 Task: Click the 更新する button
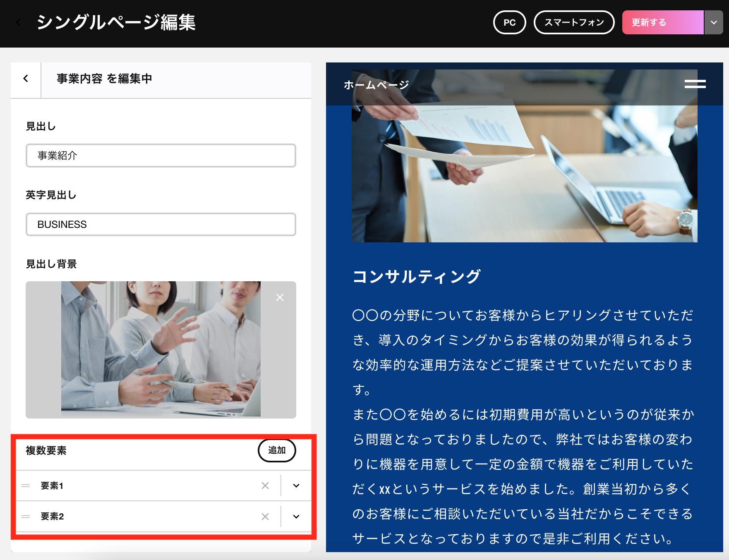click(x=662, y=22)
